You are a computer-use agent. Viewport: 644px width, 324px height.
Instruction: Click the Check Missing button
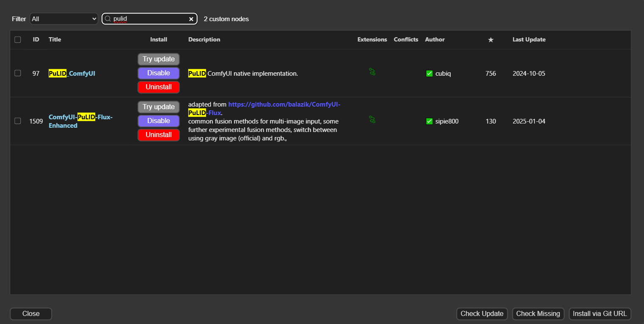point(538,314)
